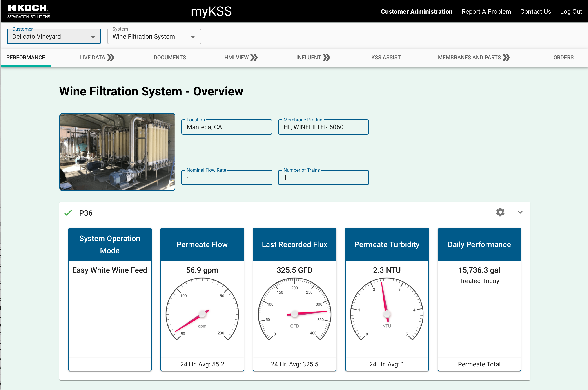Open the Influent tab
588x390 pixels.
tap(313, 58)
